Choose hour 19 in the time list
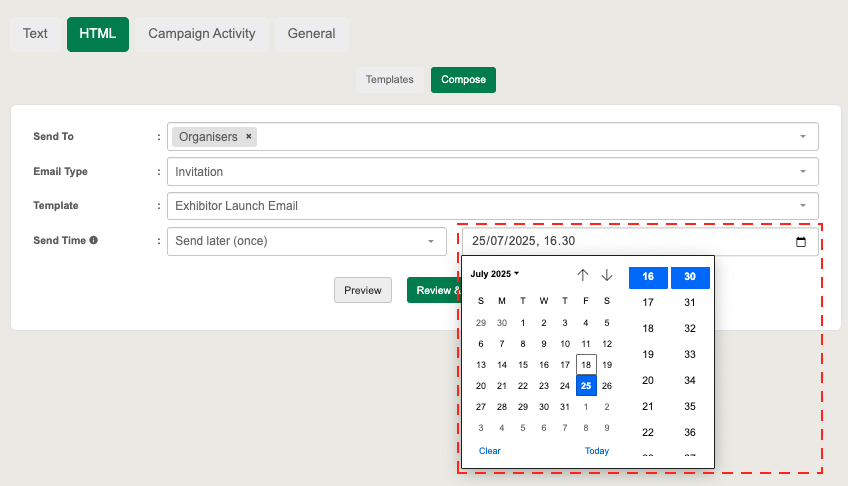848x486 pixels. (x=648, y=354)
